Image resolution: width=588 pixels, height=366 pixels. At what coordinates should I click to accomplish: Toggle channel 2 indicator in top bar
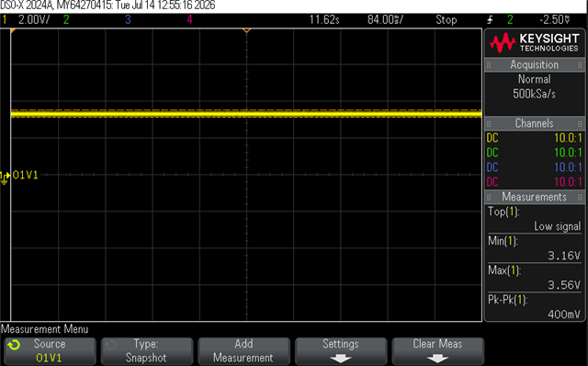[66, 19]
